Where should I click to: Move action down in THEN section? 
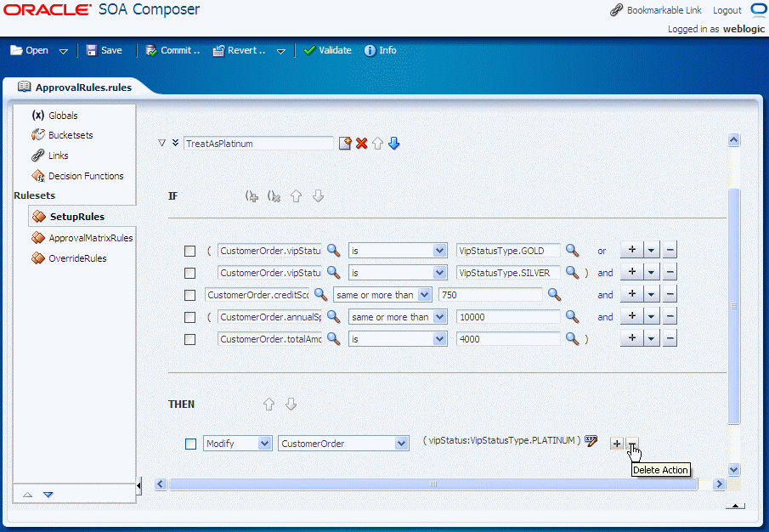(291, 404)
